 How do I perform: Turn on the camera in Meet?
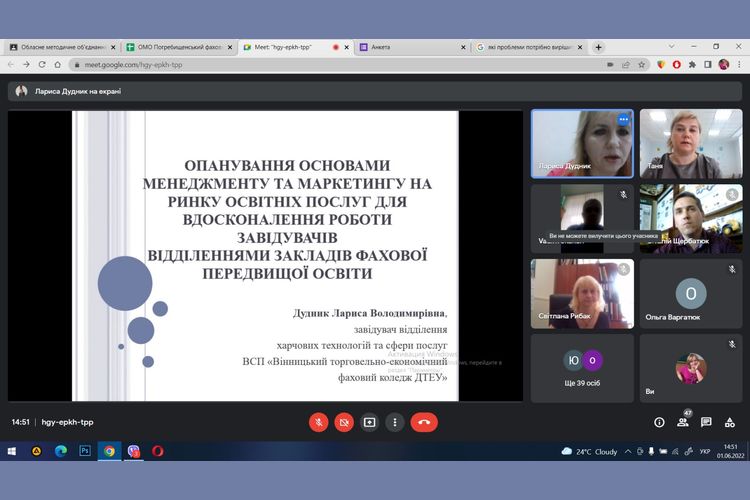coord(344,422)
